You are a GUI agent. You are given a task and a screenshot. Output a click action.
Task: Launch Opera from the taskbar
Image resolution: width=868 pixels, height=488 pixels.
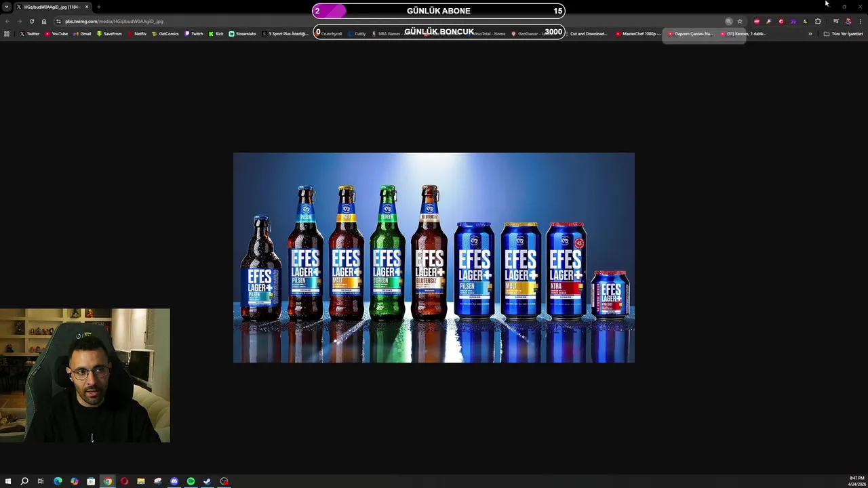pyautogui.click(x=124, y=481)
